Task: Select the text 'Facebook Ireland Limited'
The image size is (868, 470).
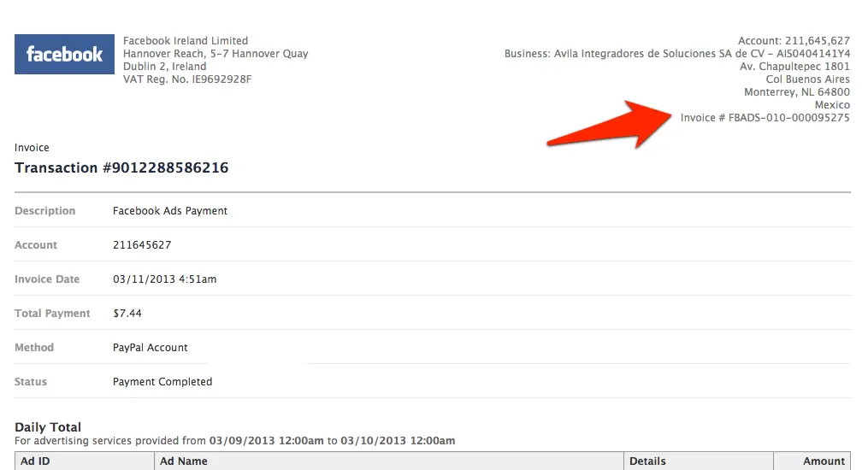Action: click(x=186, y=41)
